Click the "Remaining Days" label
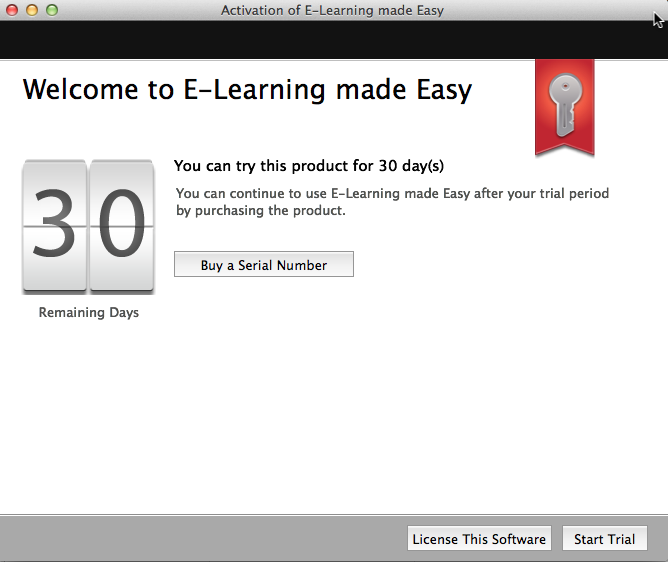This screenshot has width=668, height=562. click(88, 313)
